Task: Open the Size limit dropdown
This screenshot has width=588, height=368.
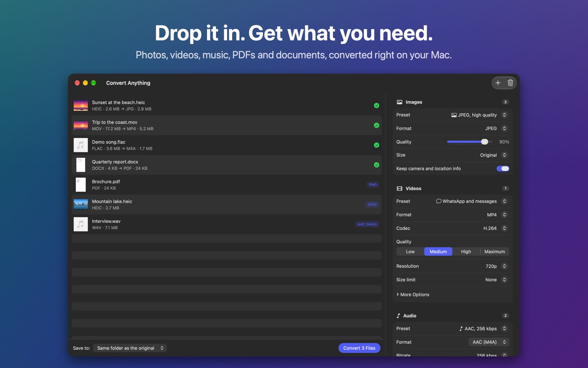Action: [497, 280]
